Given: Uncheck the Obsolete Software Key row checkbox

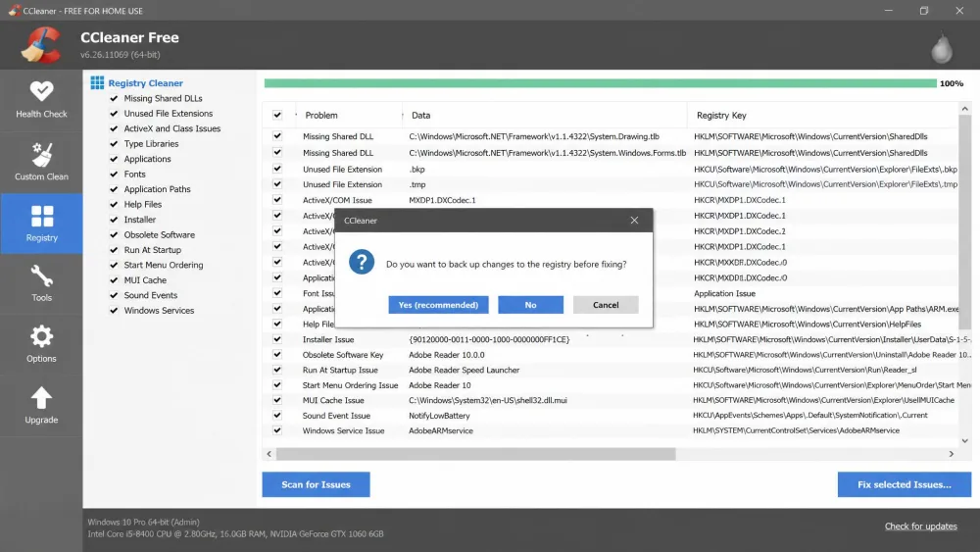Looking at the screenshot, I should (x=277, y=355).
